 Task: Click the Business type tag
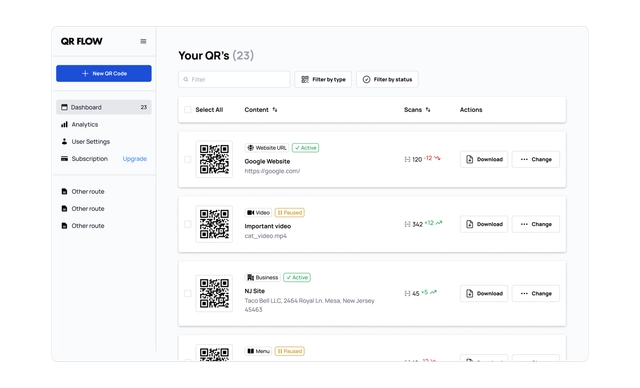tap(262, 277)
